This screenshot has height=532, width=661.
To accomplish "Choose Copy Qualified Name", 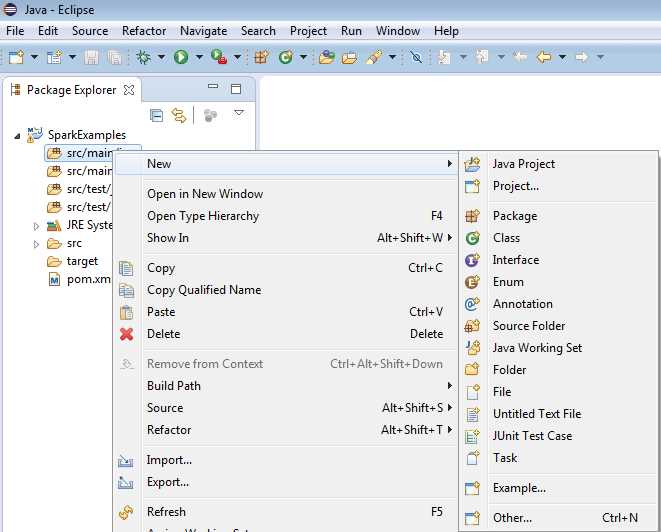I will coord(287,290).
